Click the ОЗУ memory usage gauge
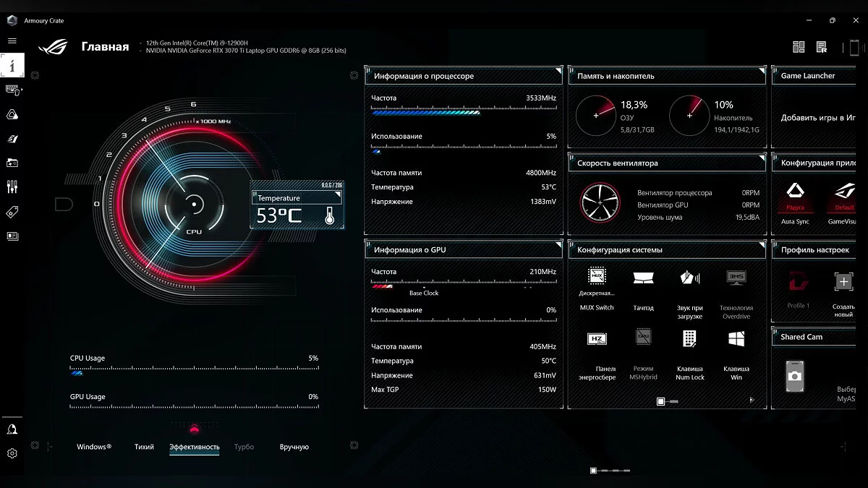This screenshot has height=488, width=868. click(597, 115)
